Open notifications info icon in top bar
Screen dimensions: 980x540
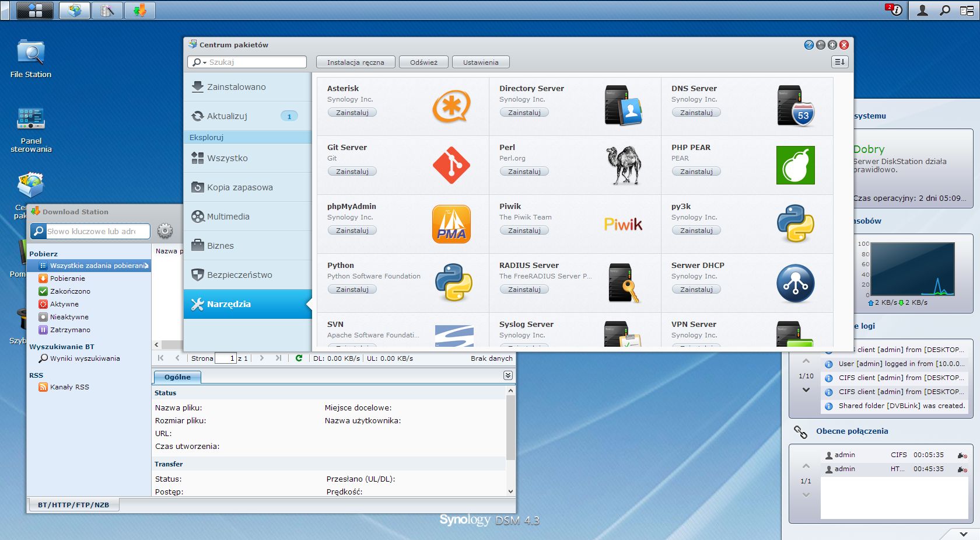coord(895,10)
